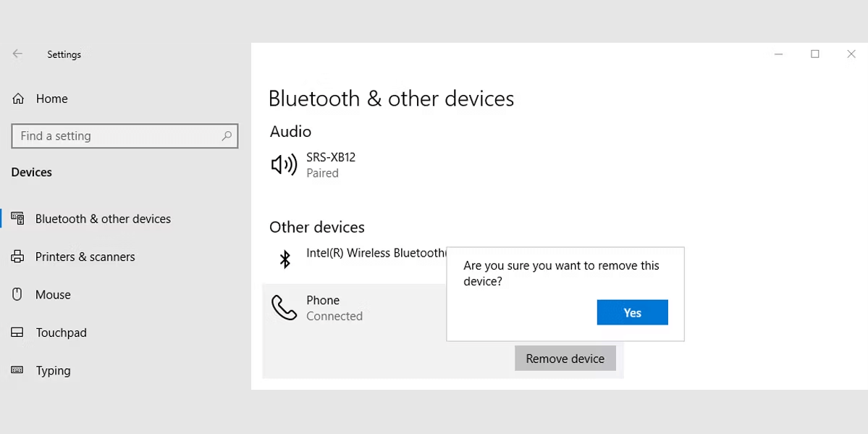
Task: Focus the Find a setting search box
Action: pos(125,135)
